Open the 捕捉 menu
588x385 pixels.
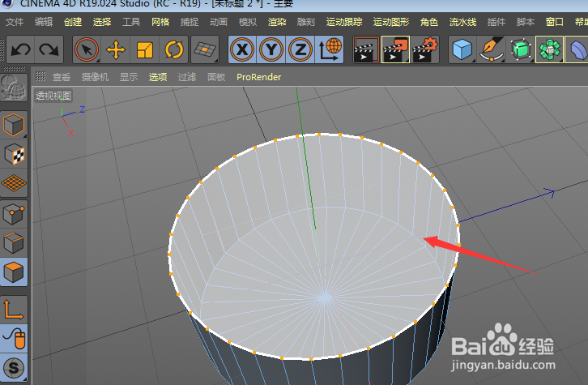point(190,22)
